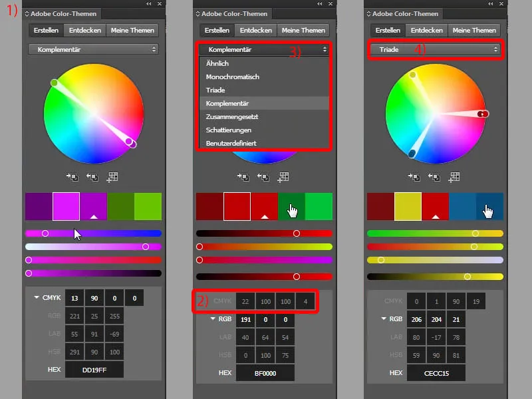Switch to LAB mode in Triade panel
The height and width of the screenshot is (399, 532).
[396, 337]
